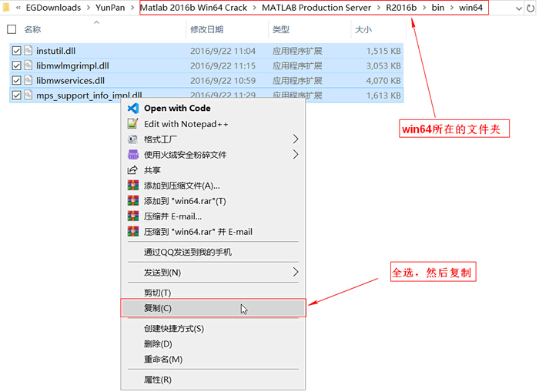Select the libmwlmgrimpl.dll file name
This screenshot has height=392, width=539.
[x=72, y=65]
